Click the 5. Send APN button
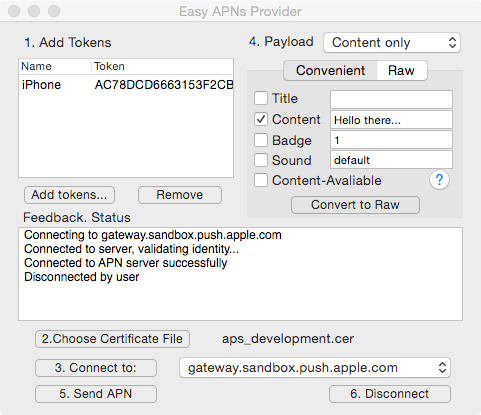The image size is (481, 415). point(96,394)
